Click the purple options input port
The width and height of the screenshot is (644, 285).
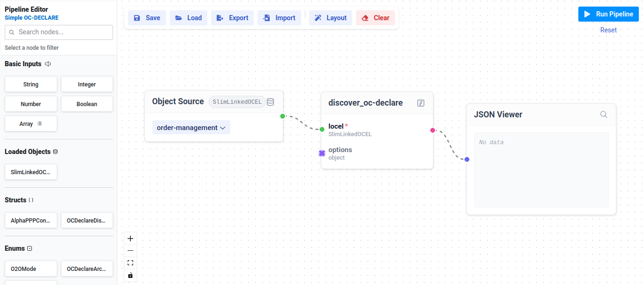(x=322, y=153)
